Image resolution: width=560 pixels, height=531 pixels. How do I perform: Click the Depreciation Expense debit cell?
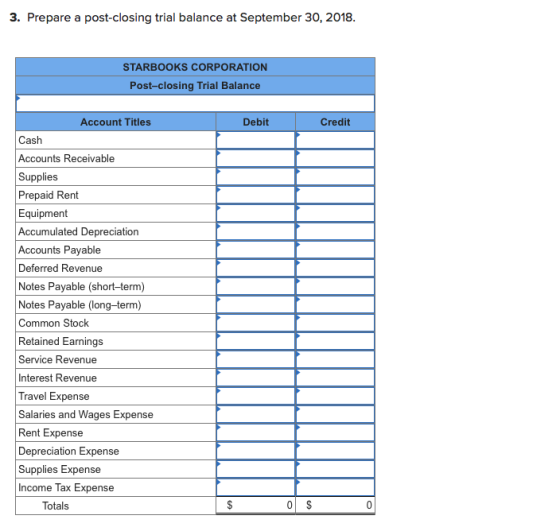255,451
